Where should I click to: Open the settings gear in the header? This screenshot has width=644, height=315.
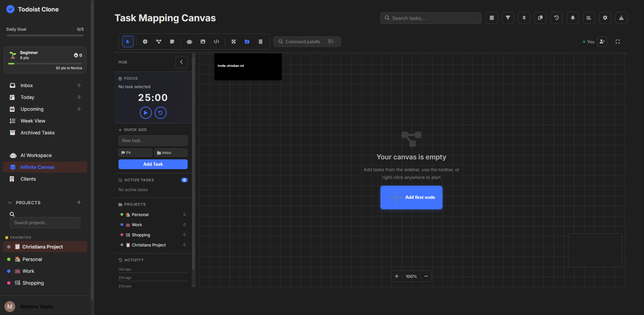pyautogui.click(x=605, y=18)
